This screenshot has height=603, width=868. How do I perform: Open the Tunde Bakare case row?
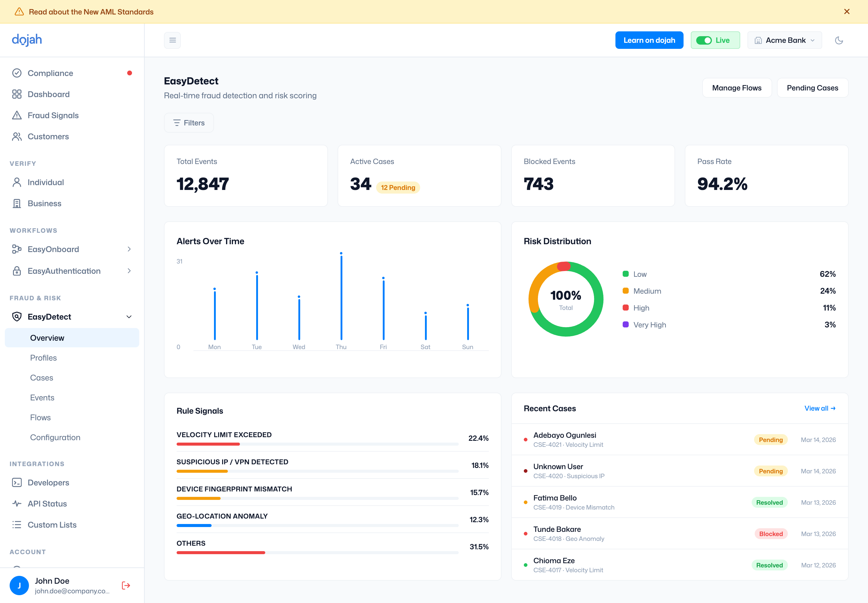tap(680, 534)
